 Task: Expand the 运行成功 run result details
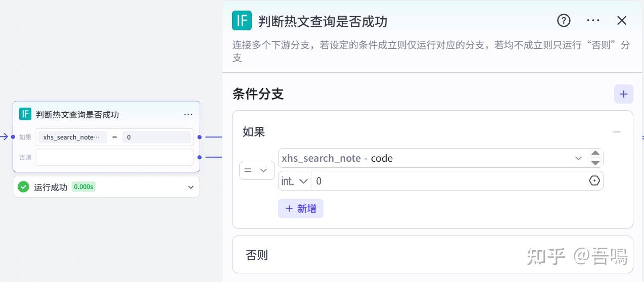pyautogui.click(x=191, y=187)
